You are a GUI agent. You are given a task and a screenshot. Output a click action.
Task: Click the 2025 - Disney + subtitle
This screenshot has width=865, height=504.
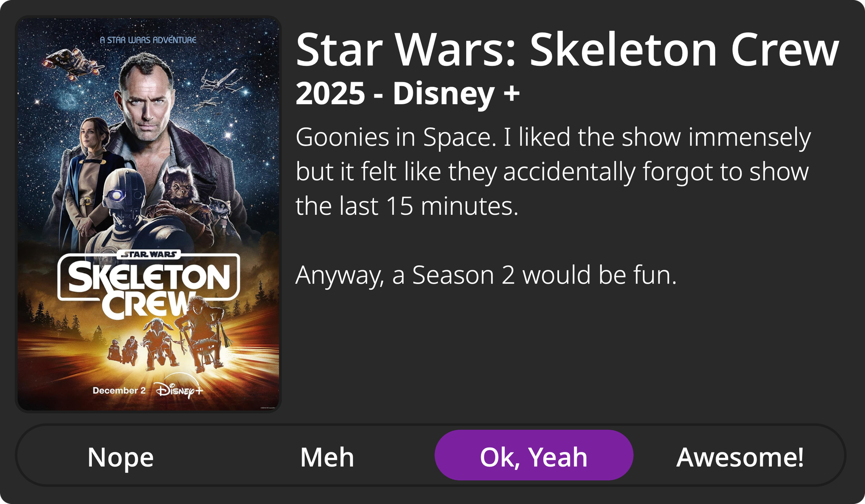pyautogui.click(x=408, y=93)
